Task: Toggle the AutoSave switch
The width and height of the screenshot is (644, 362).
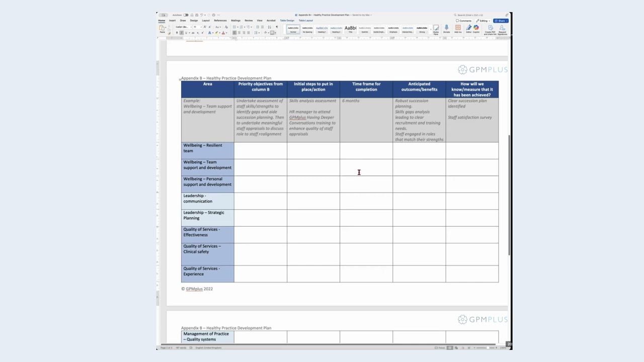Action: click(x=186, y=15)
